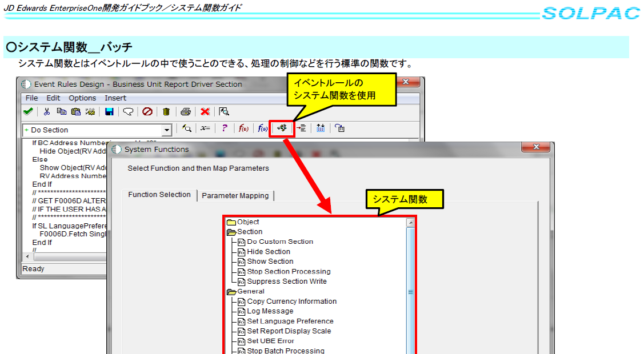The width and height of the screenshot is (644, 354).
Task: Click the last icon in second toolbar row
Action: click(339, 128)
